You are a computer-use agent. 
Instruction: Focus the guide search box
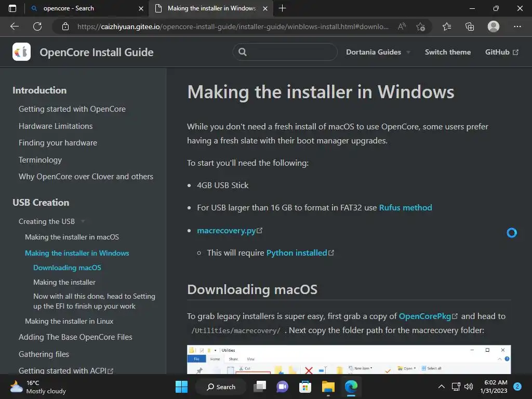click(285, 52)
